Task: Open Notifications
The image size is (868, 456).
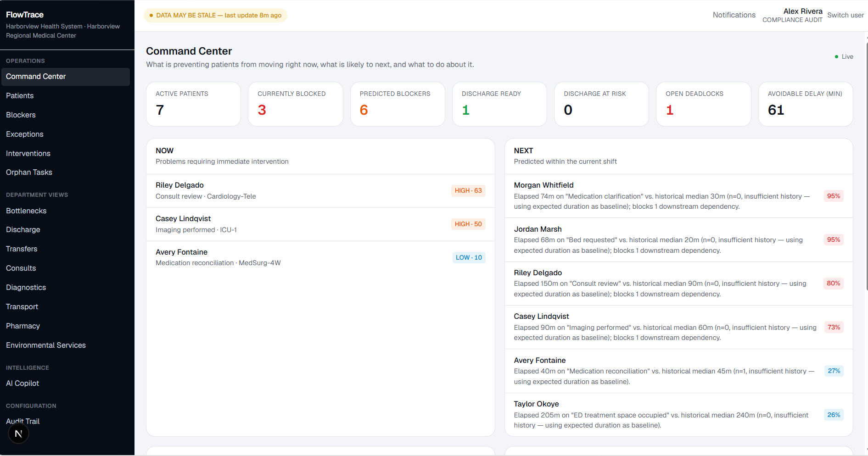Action: click(x=734, y=15)
